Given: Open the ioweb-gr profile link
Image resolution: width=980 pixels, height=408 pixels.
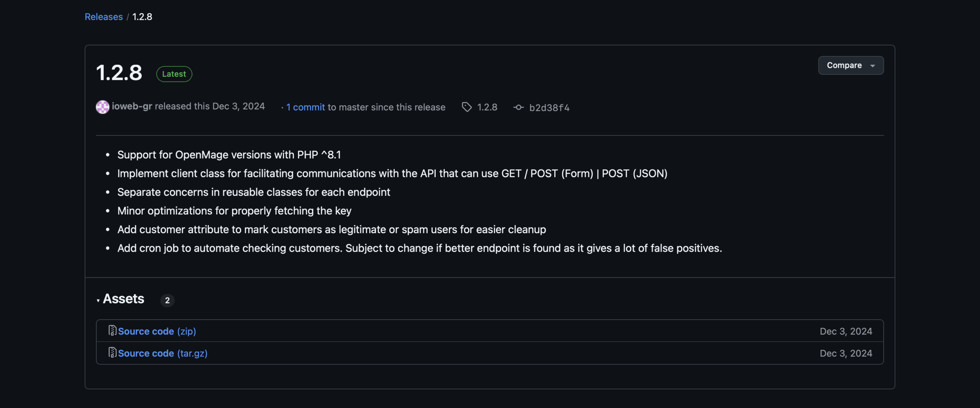Looking at the screenshot, I should click(132, 107).
